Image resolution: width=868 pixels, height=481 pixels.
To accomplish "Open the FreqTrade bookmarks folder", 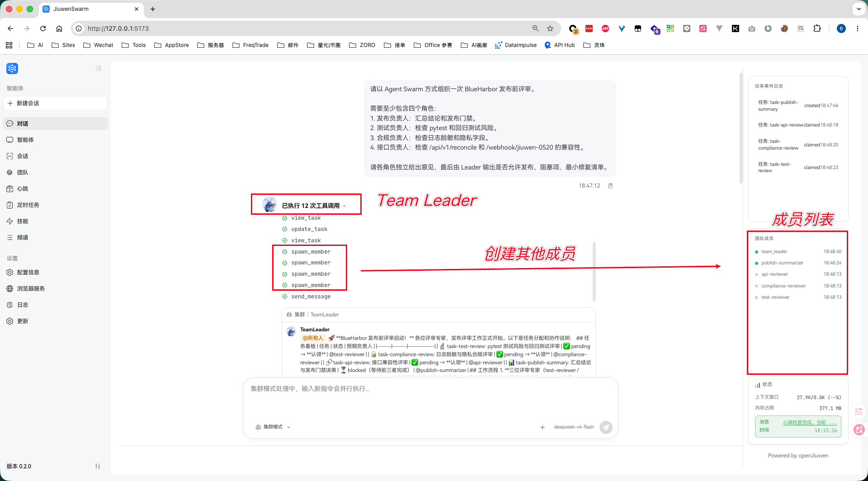I will 250,45.
